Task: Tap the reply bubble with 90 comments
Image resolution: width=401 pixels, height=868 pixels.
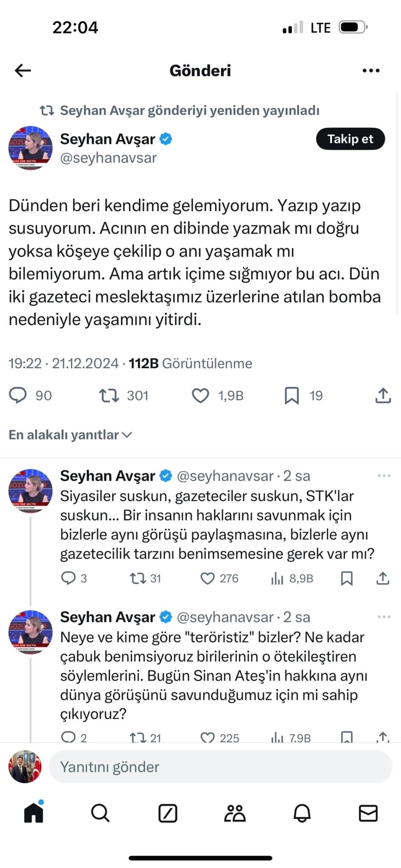Action: [18, 395]
